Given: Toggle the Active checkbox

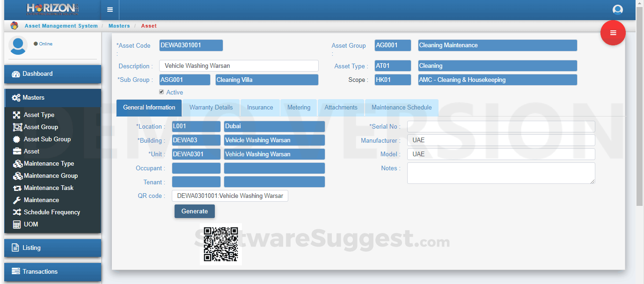Looking at the screenshot, I should [x=161, y=92].
